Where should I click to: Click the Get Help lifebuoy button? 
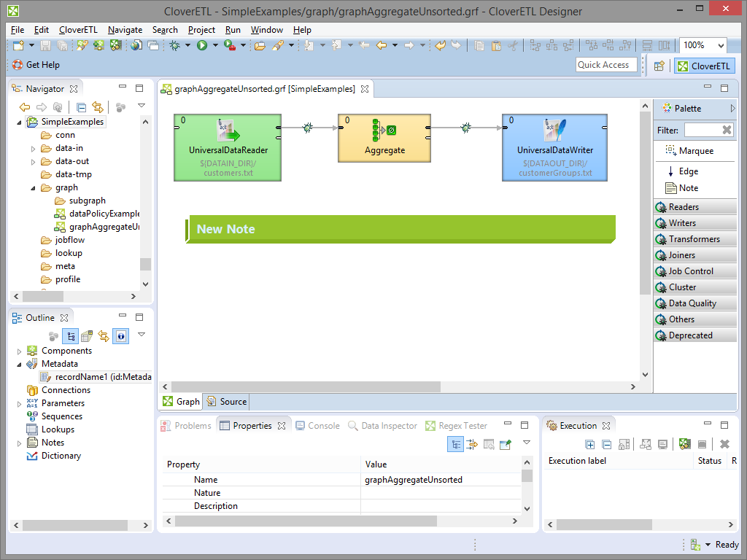click(36, 65)
